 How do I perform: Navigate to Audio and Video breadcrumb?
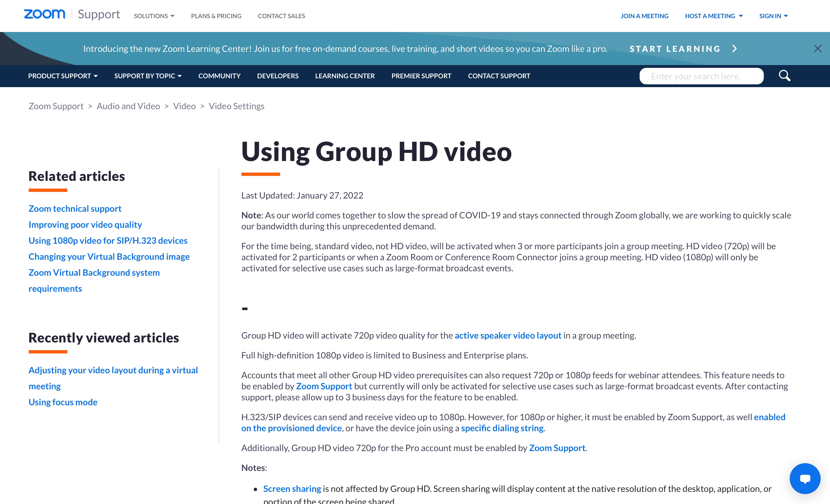(128, 106)
